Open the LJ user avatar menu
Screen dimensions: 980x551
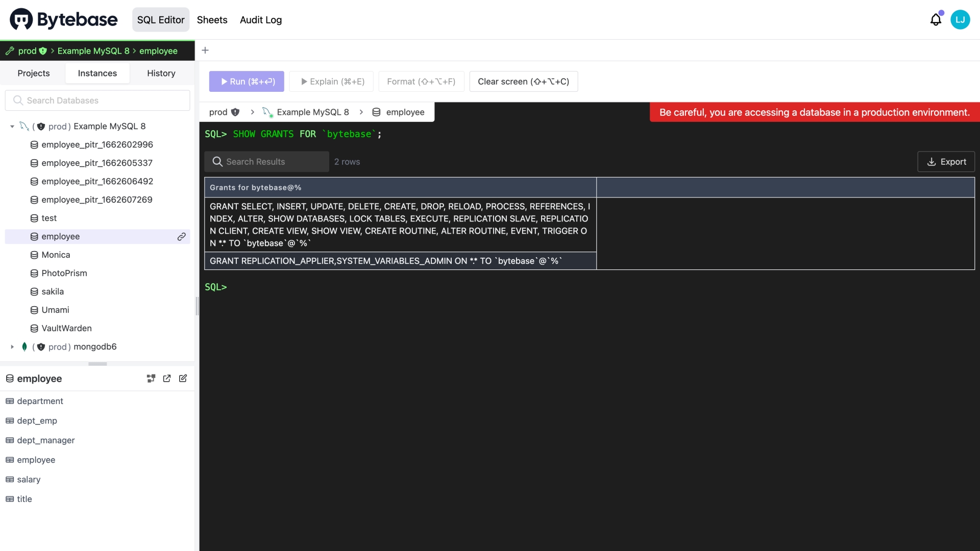pos(960,20)
